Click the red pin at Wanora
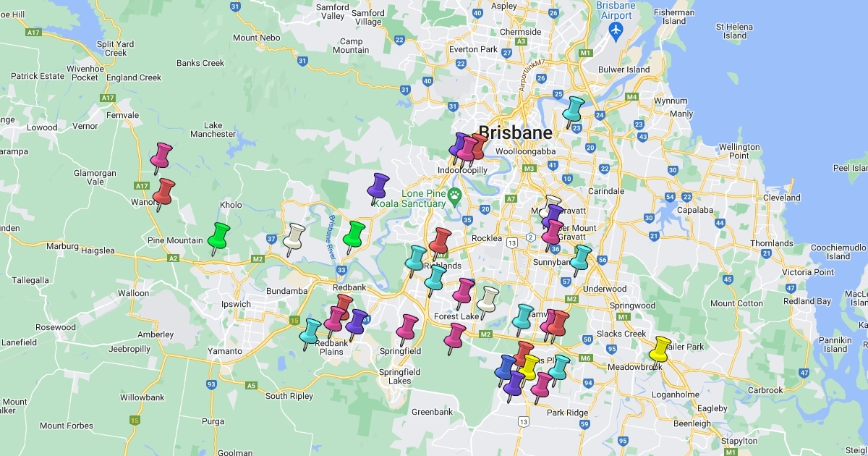 pos(163,191)
